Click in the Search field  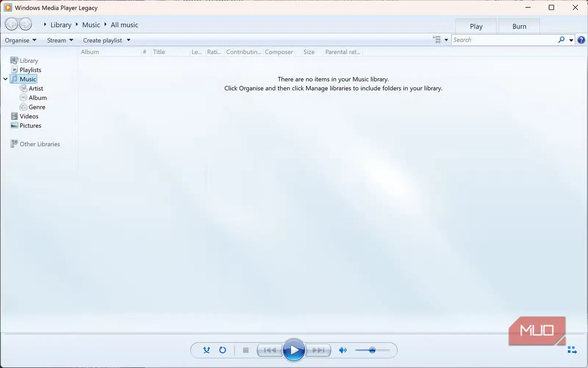point(504,40)
